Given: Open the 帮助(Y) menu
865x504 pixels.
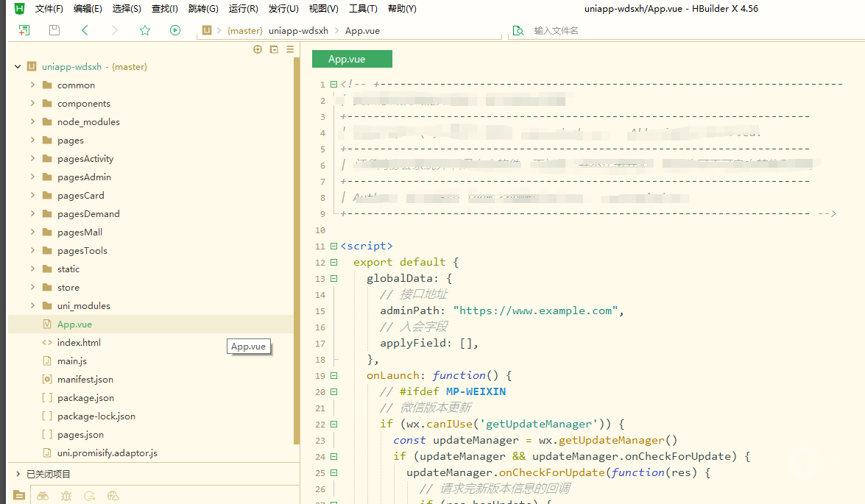Looking at the screenshot, I should (402, 9).
